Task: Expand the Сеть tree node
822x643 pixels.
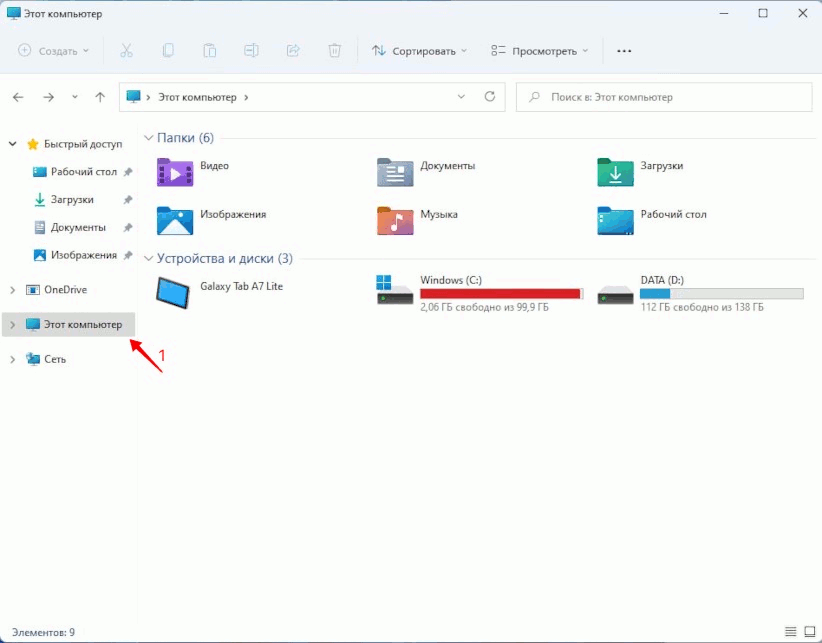Action: [x=13, y=359]
